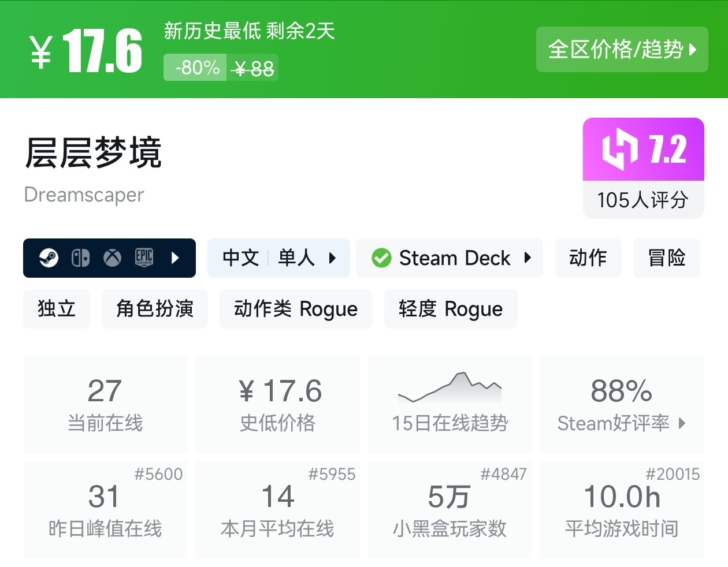Open the 15日在线趋势 chart card
This screenshot has width=728, height=567.
tap(450, 404)
